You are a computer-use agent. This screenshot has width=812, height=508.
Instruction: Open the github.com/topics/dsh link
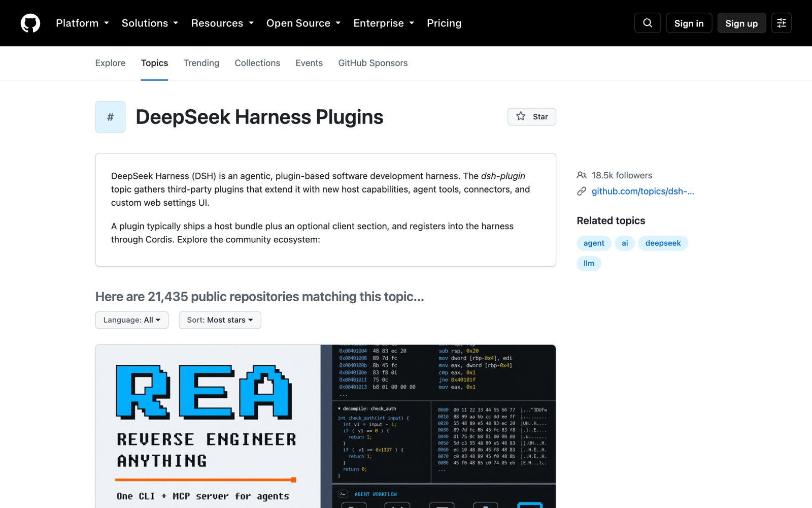642,192
